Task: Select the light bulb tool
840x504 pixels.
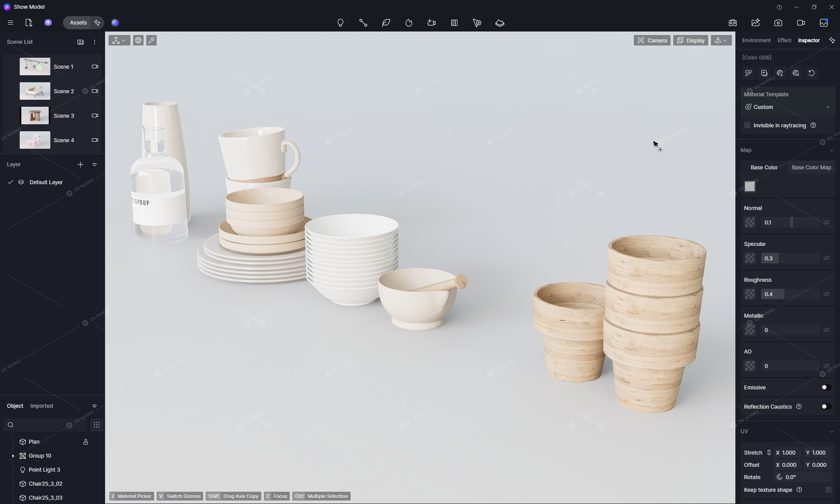Action: pos(341,23)
